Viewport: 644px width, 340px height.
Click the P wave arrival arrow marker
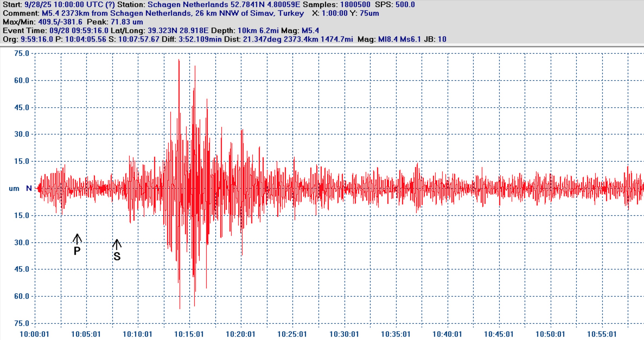pos(77,239)
